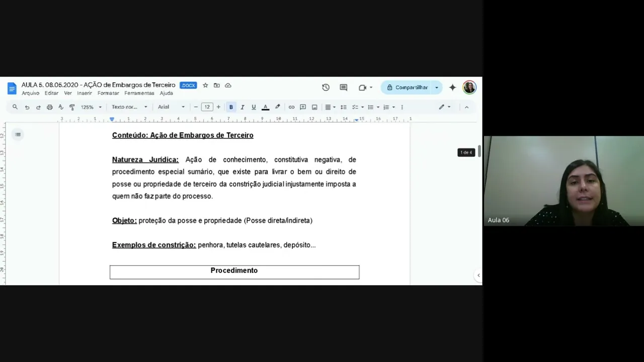
Task: Click the Compartilhar button
Action: [407, 87]
